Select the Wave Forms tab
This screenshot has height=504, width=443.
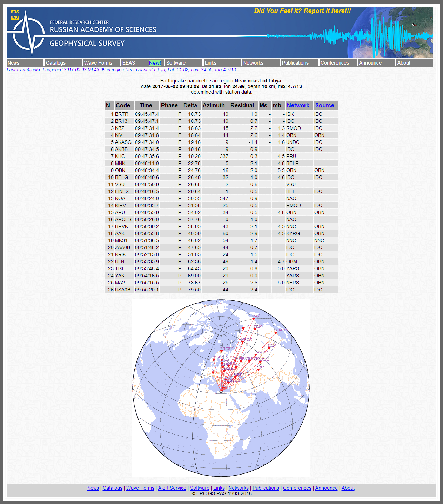[98, 63]
